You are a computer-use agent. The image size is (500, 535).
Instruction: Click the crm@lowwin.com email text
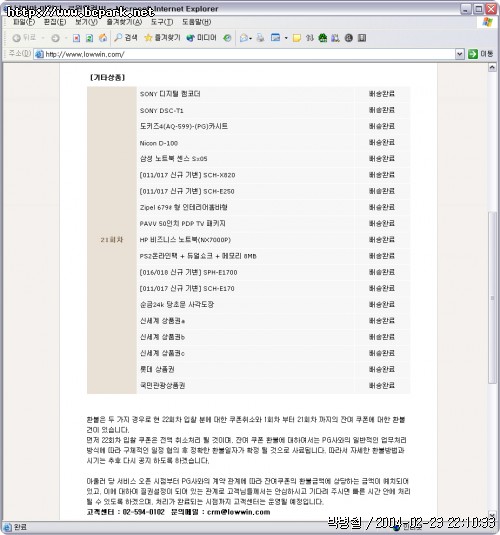239,512
